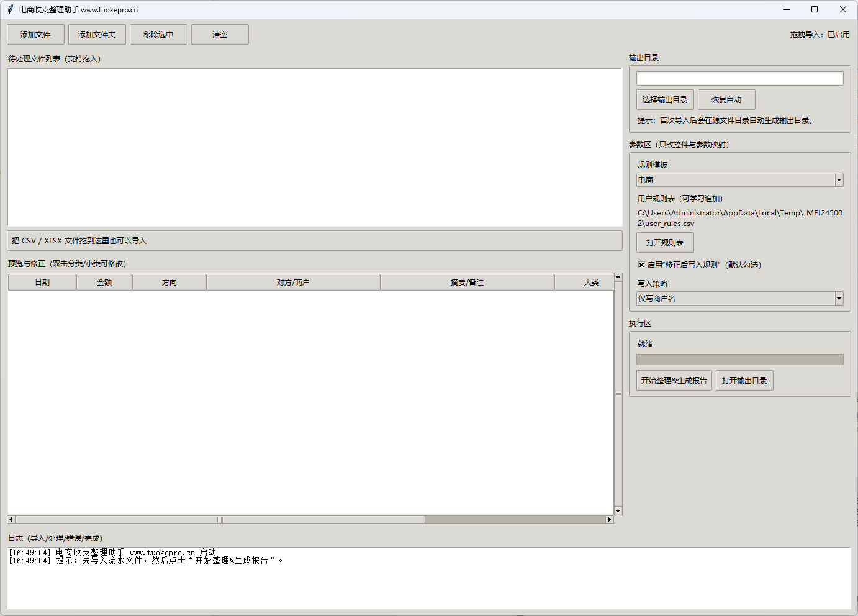
Task: Click the horizontal scrollbar thumb
Action: 220,520
